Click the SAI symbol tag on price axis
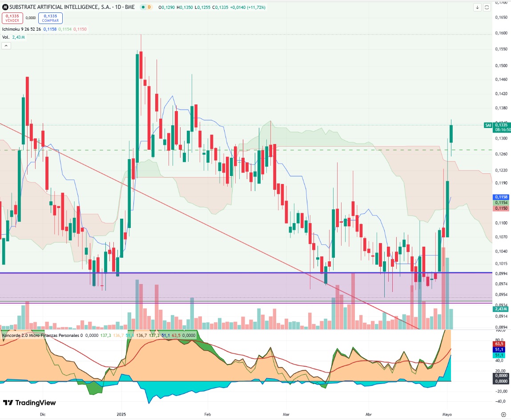Viewport: 511px width, 420px height. tap(488, 125)
